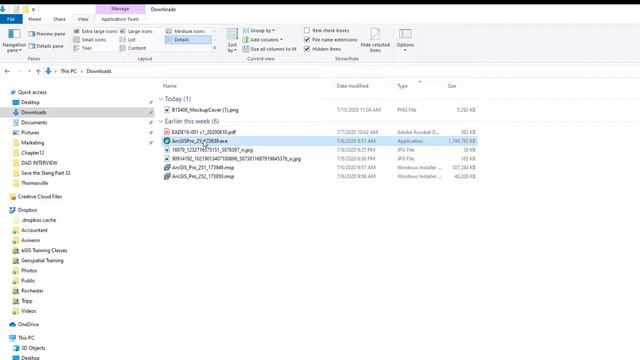The image size is (640, 360).
Task: Switch layout to Small icons
Action: click(90, 40)
